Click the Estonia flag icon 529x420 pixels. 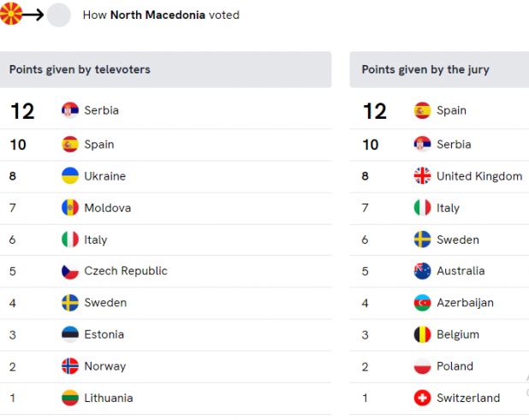click(x=70, y=334)
